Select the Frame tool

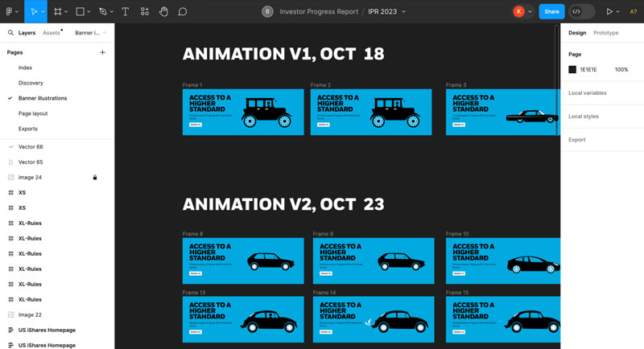pos(57,11)
